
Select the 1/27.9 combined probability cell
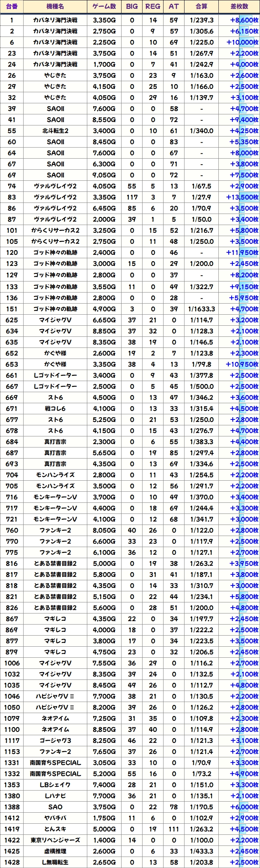point(201,197)
